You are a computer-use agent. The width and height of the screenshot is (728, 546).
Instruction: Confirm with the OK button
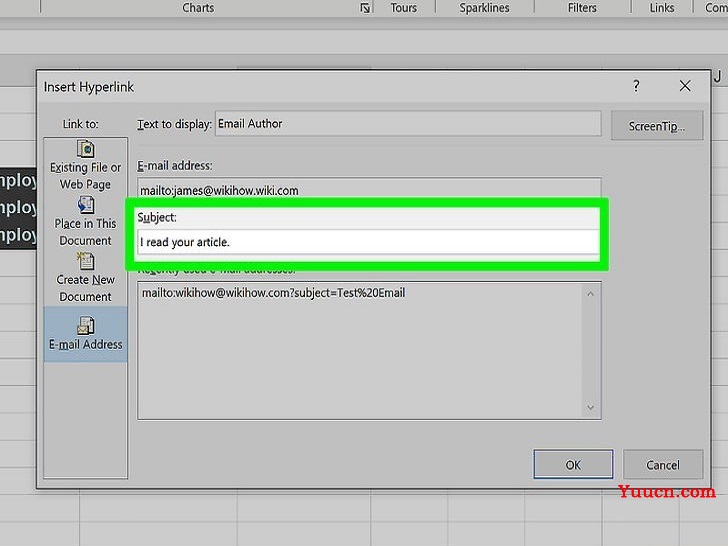[573, 464]
